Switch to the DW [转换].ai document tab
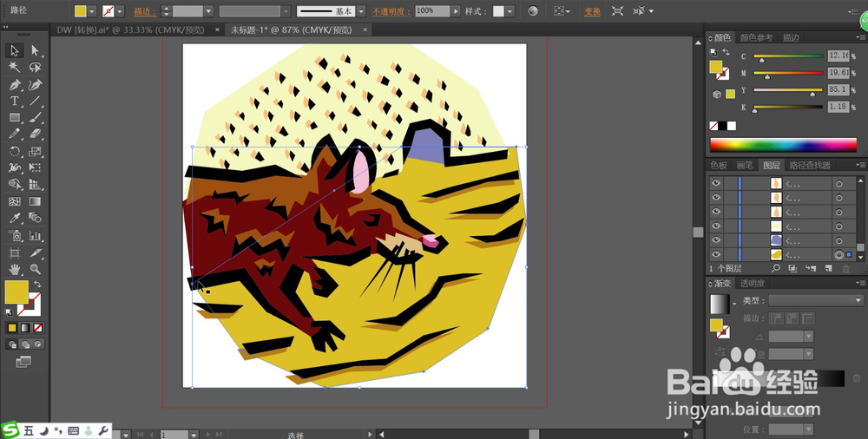 [130, 29]
